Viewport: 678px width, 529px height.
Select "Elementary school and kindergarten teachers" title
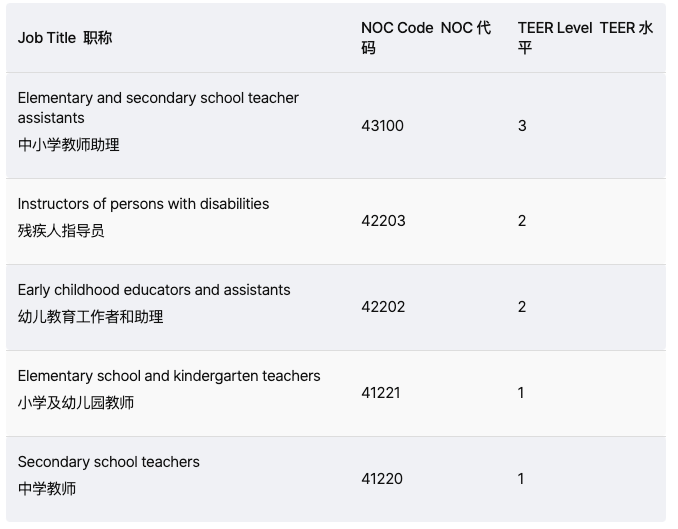pyautogui.click(x=169, y=376)
